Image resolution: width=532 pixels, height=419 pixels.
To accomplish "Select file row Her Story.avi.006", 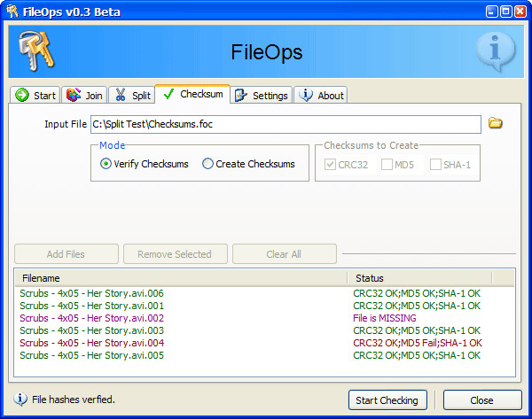I will (x=264, y=293).
